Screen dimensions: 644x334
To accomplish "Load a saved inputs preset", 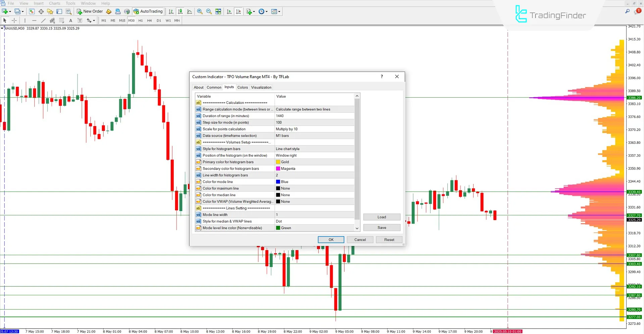I will [x=382, y=217].
